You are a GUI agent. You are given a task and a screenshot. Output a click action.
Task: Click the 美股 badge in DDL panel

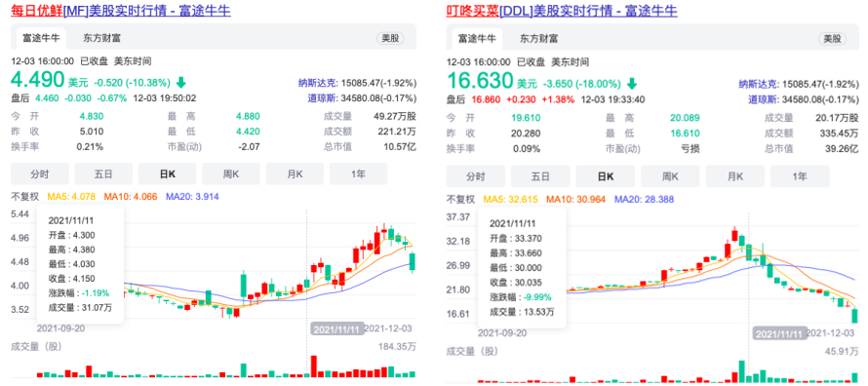pos(832,38)
